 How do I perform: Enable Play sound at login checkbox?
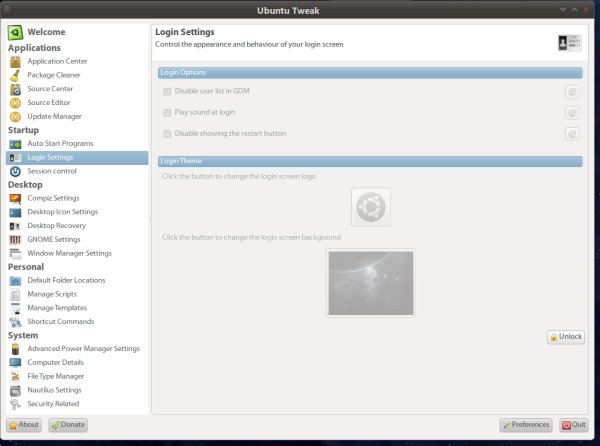point(167,112)
